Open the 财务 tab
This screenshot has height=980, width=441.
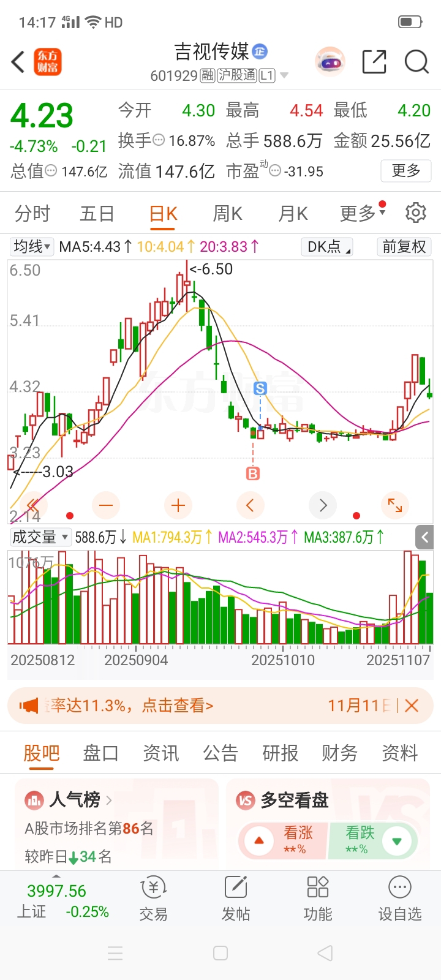click(340, 753)
